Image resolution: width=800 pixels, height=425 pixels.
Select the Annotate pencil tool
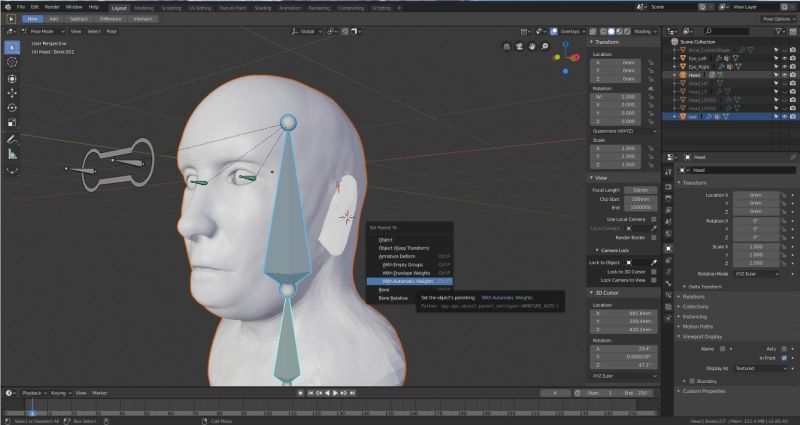pyautogui.click(x=12, y=139)
